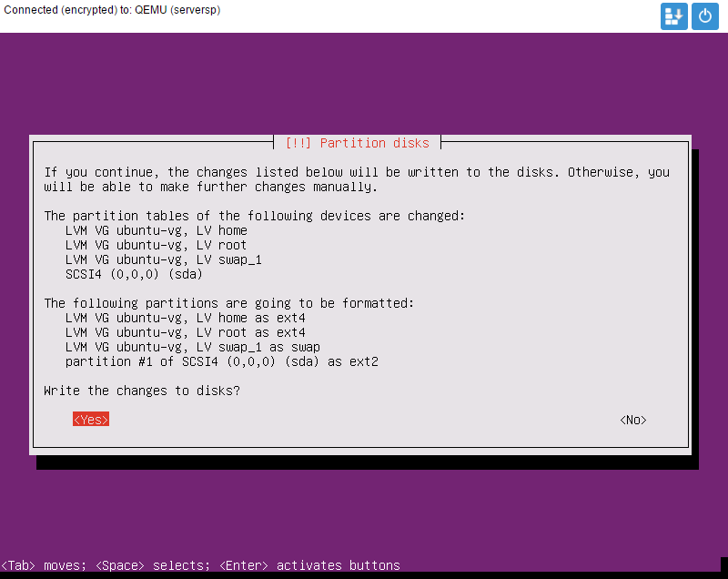Click 'LVM VG ubuntu-vg, LV root' under partition tables

tap(156, 245)
